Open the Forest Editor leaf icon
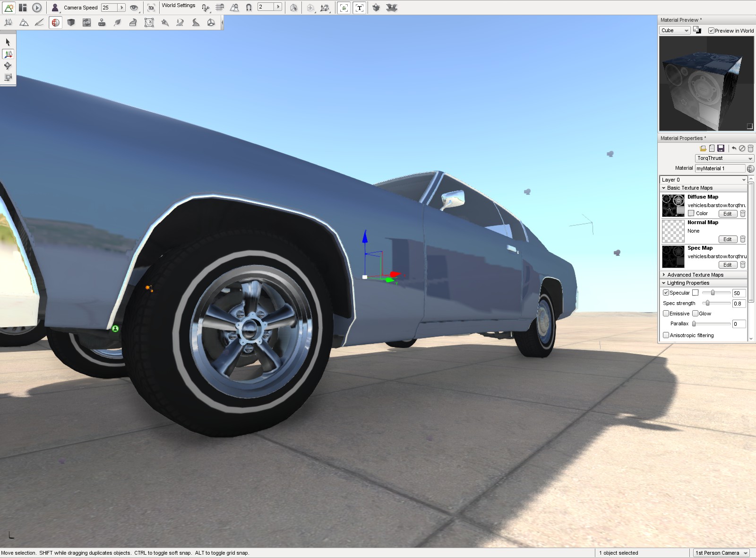The image size is (756, 558). tap(118, 22)
